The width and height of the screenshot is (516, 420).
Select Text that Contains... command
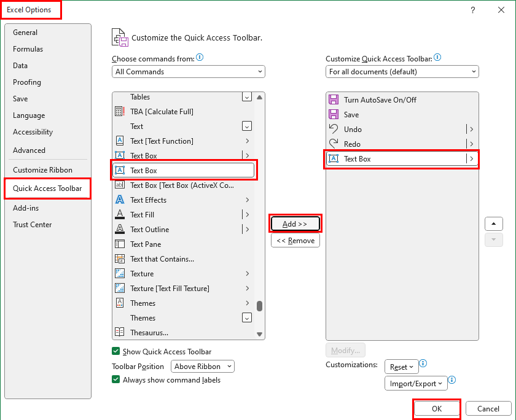[183, 259]
